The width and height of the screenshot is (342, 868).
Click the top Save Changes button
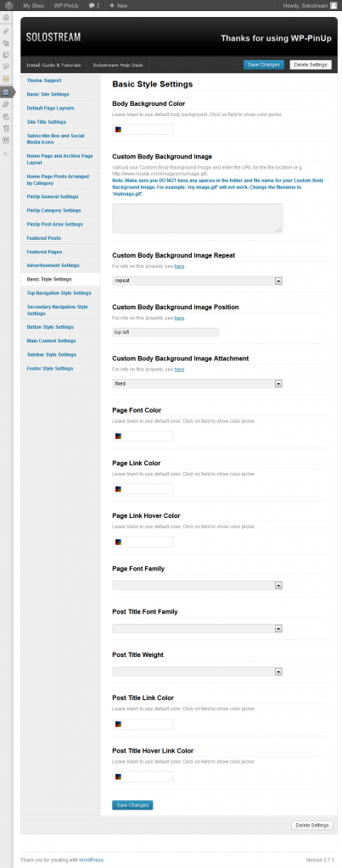(x=264, y=64)
